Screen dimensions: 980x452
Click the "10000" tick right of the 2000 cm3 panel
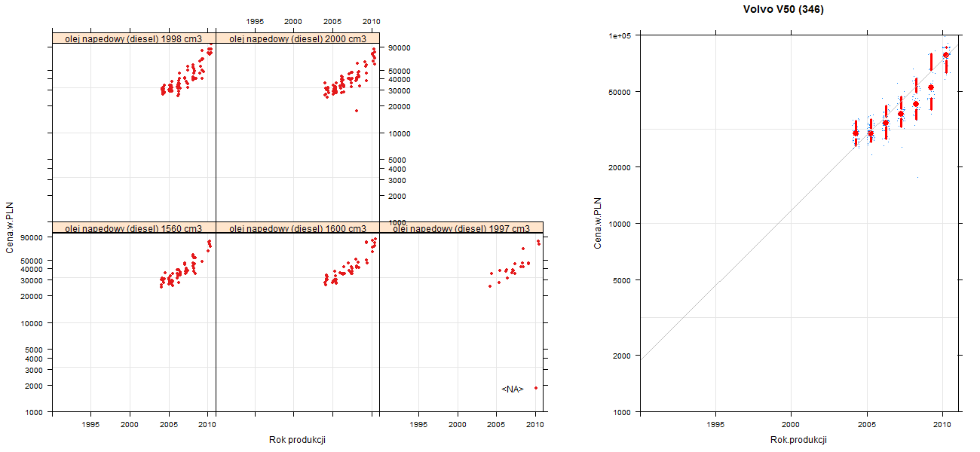click(400, 133)
